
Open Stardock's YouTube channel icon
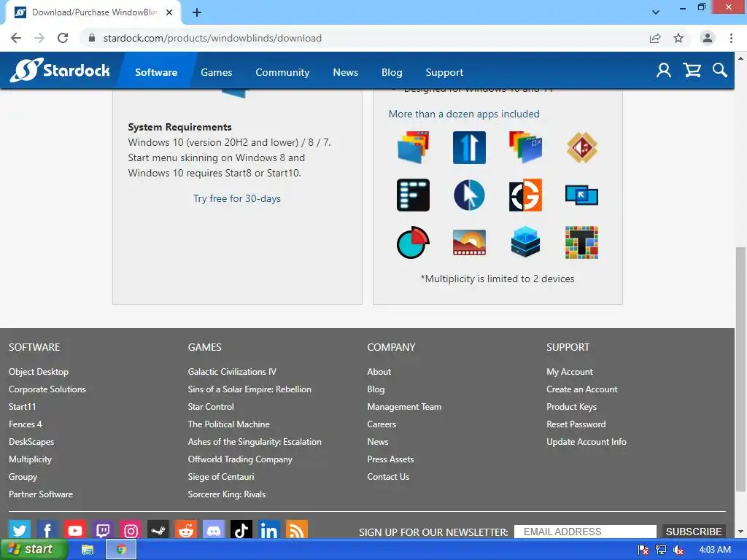(x=75, y=530)
